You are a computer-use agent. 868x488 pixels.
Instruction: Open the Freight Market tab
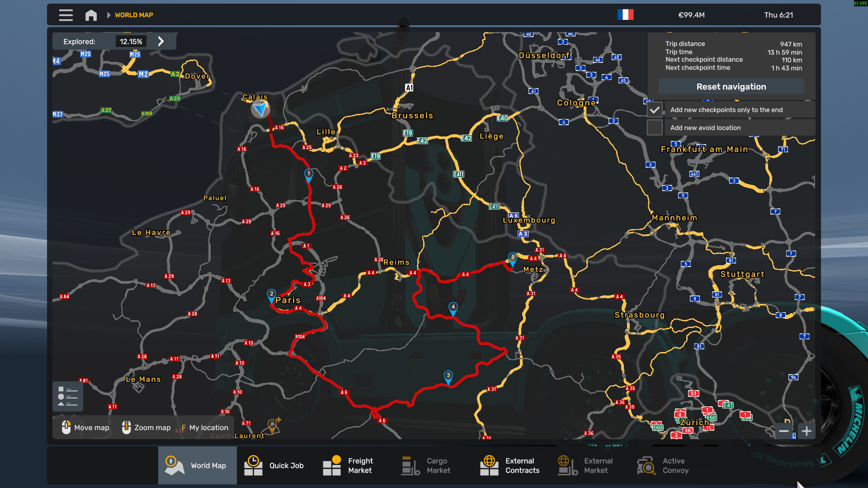coord(354,465)
